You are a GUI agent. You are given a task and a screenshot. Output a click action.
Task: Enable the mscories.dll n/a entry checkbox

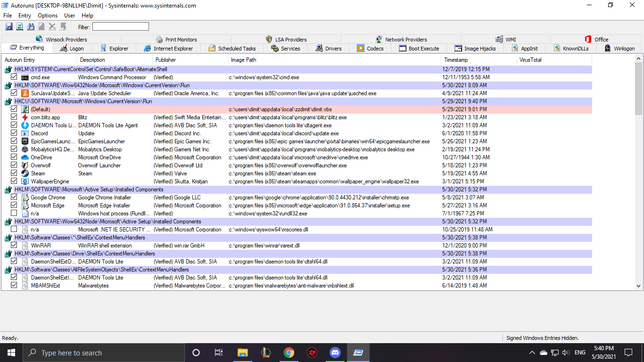pos(14,229)
